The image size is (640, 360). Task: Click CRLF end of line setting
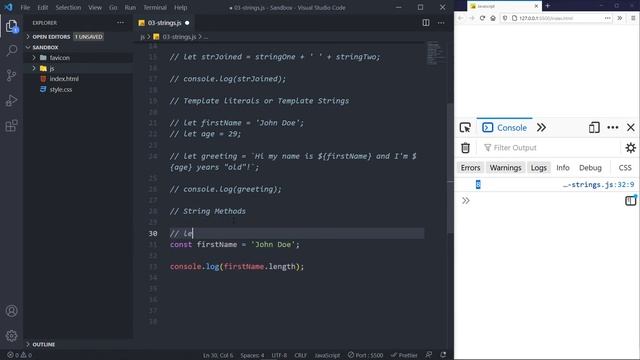tap(300, 355)
